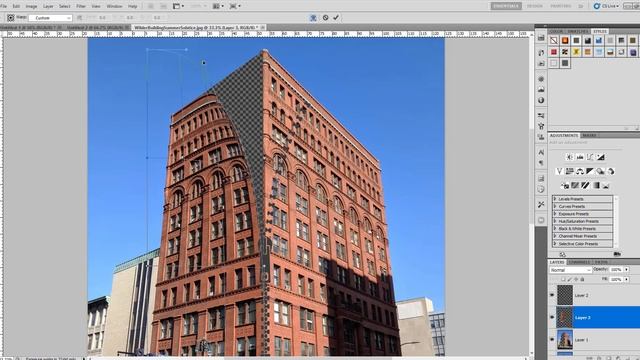The width and height of the screenshot is (640, 360).
Task: Add a Gradient Map adjustment
Action: (596, 186)
